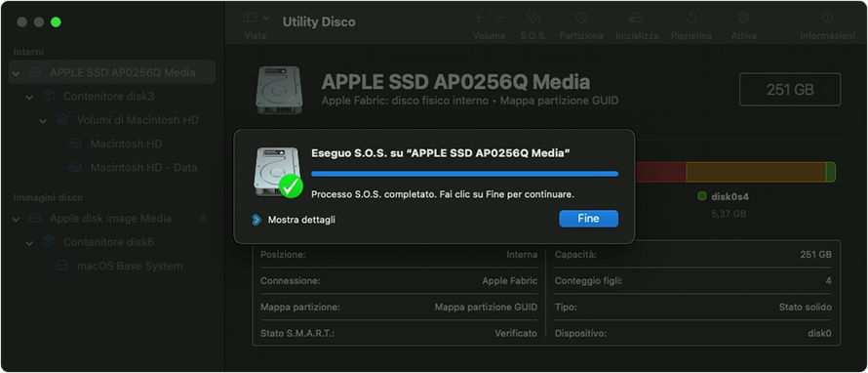Collapse Volumi di Macintosh HD chevron

[43, 121]
